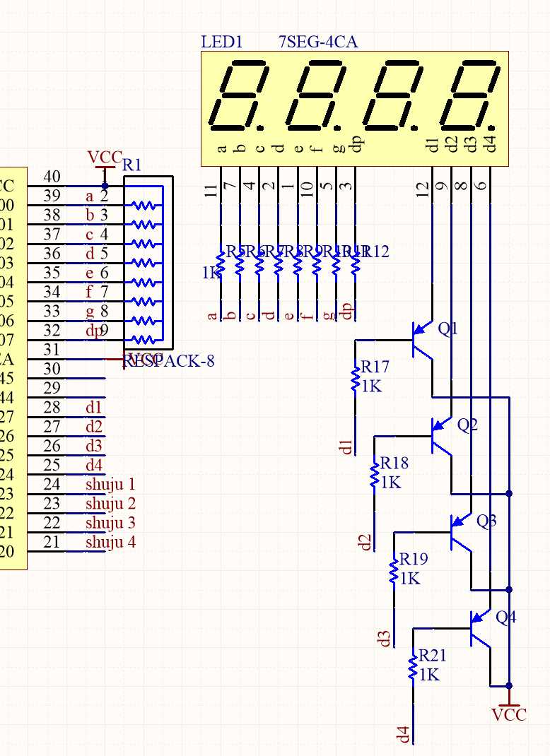
Task: Click LED1 pin number 11
Action: (x=211, y=191)
